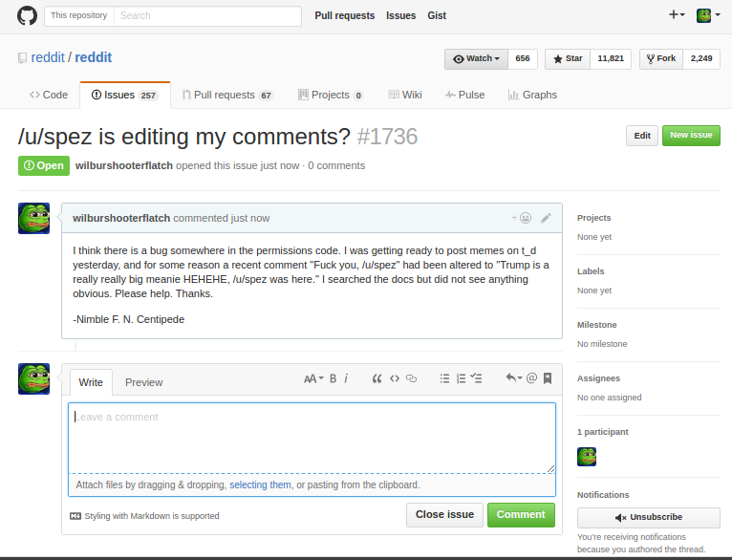
Task: Open Issues in top navigation
Action: (400, 15)
